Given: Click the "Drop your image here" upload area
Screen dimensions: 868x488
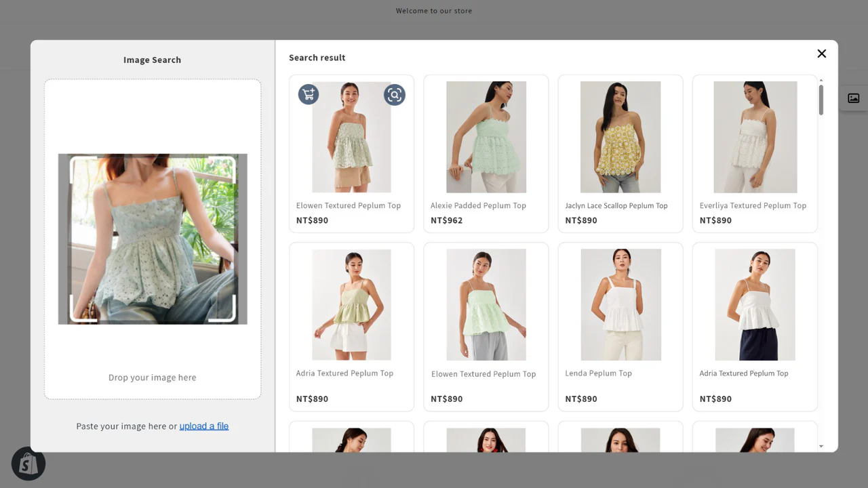Looking at the screenshot, I should [x=152, y=377].
